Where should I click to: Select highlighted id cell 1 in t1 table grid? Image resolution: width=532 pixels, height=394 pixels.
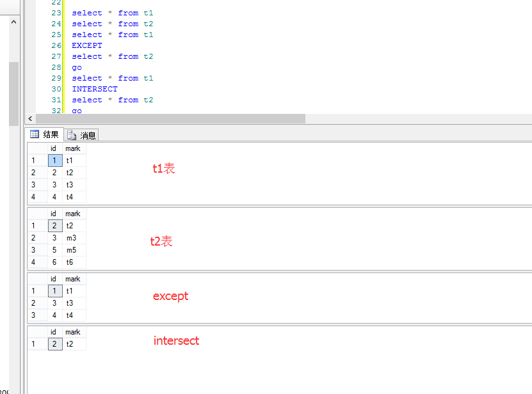tap(55, 161)
